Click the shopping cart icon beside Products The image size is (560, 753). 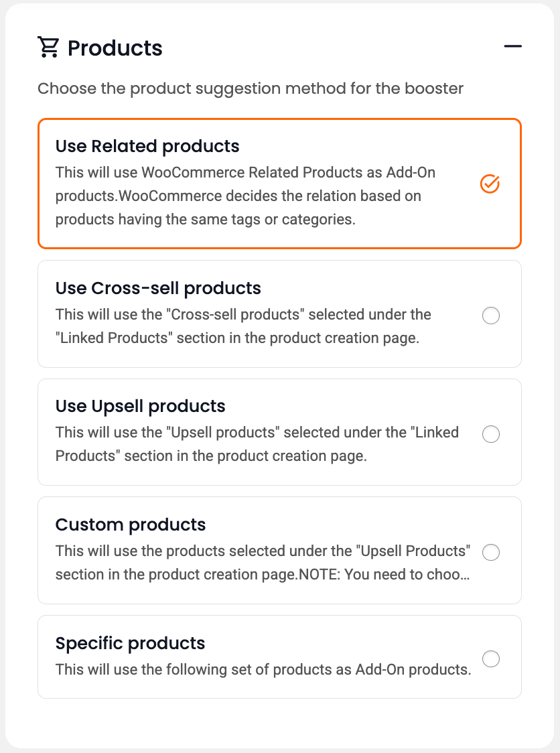pyautogui.click(x=48, y=48)
